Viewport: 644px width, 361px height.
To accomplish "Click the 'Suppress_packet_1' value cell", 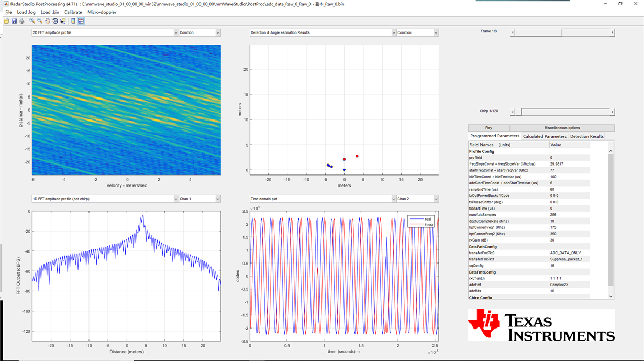I will pyautogui.click(x=570, y=259).
